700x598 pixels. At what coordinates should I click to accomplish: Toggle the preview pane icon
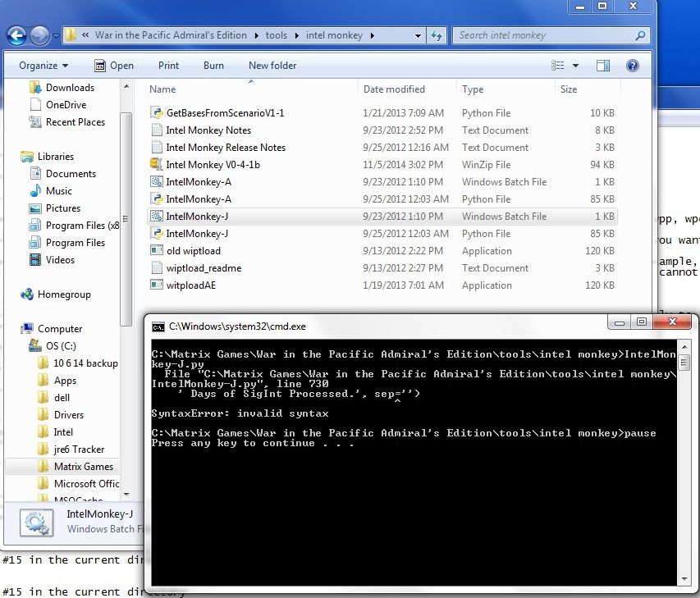tap(603, 66)
